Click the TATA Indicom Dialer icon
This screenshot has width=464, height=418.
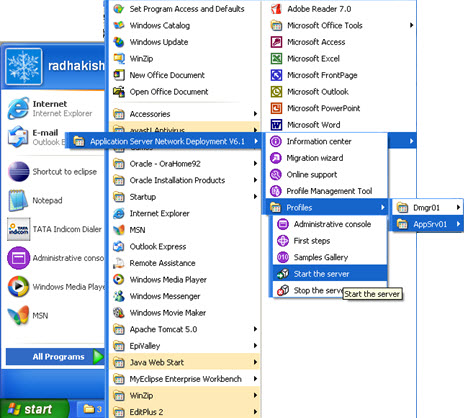click(x=19, y=229)
